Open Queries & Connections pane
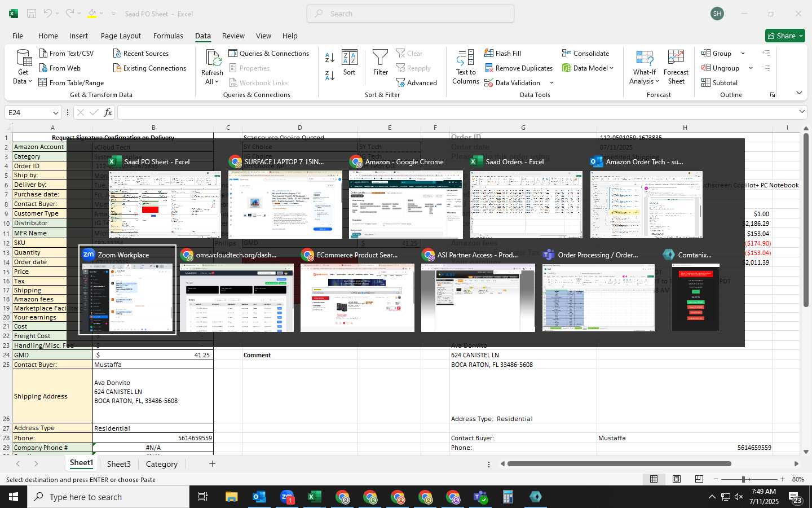The image size is (812, 508). [x=269, y=53]
